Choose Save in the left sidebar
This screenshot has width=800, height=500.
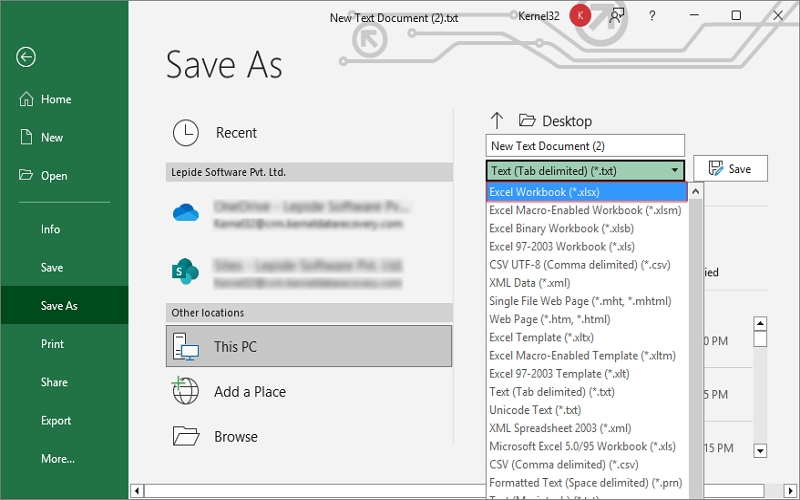64,267
